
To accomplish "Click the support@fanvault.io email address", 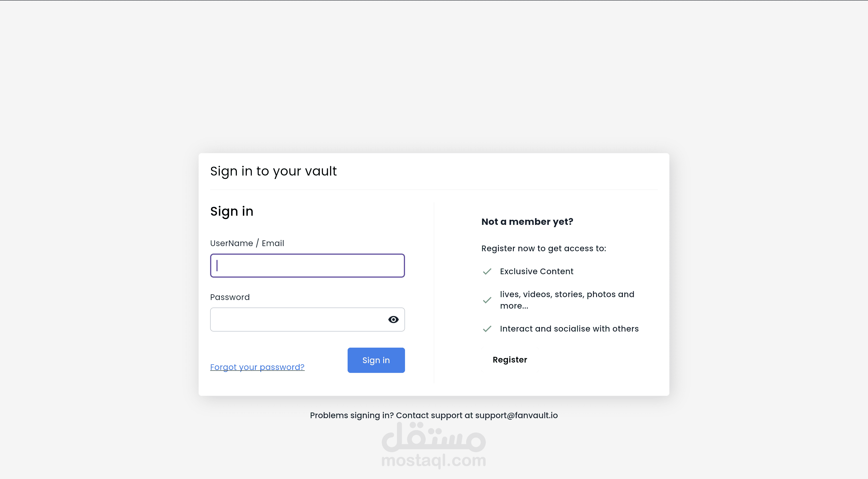I will pyautogui.click(x=516, y=415).
